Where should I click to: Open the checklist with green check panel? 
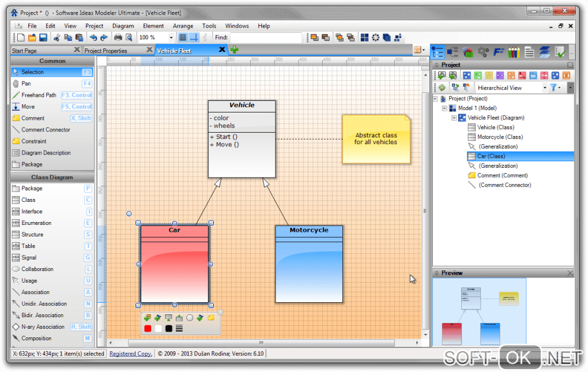[x=560, y=52]
